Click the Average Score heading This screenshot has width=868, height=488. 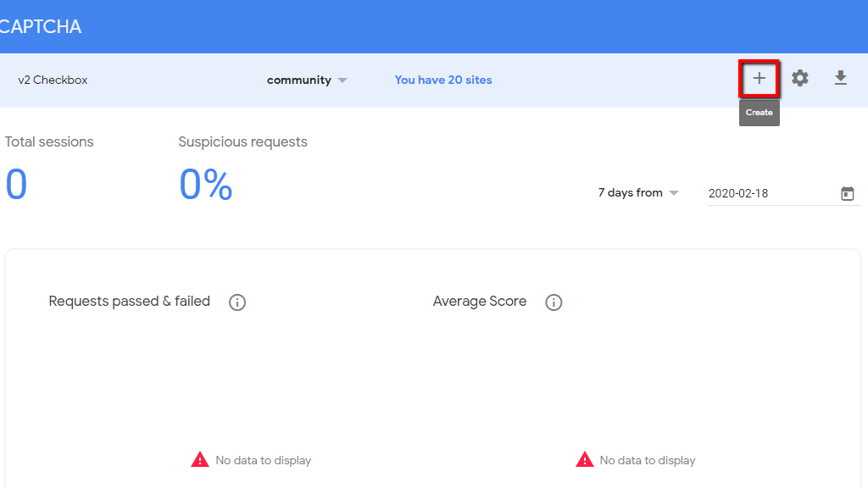coord(480,301)
